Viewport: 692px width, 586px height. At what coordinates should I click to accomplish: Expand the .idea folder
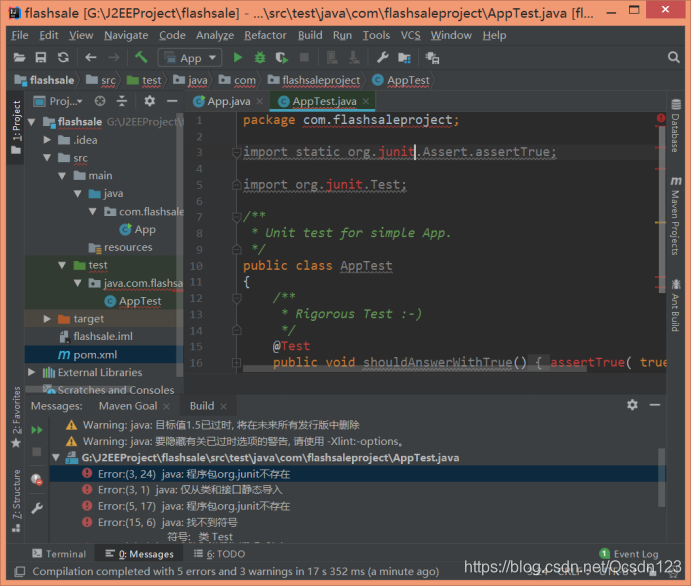pos(47,140)
